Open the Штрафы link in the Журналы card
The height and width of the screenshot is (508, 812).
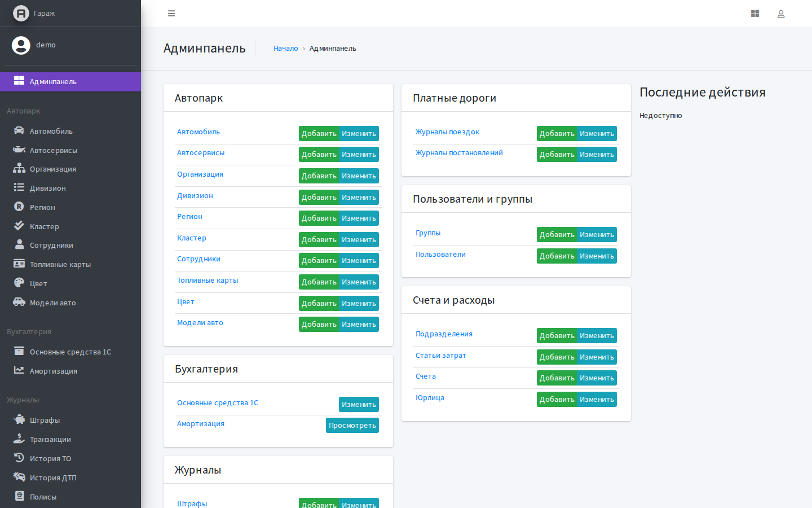(x=192, y=503)
